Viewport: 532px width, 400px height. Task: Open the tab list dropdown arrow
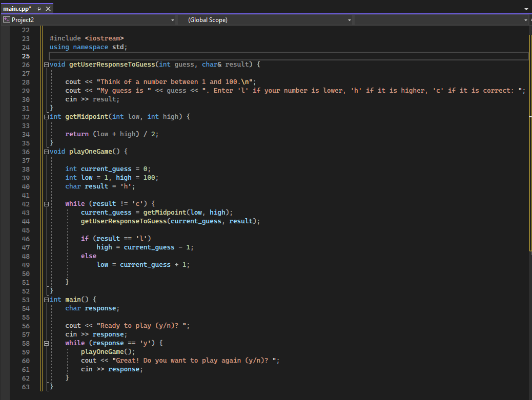tap(526, 9)
